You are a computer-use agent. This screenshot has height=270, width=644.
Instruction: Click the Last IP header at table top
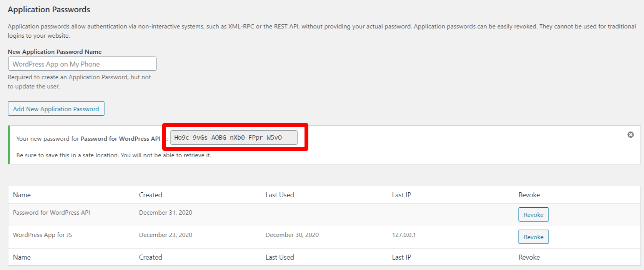click(x=401, y=195)
